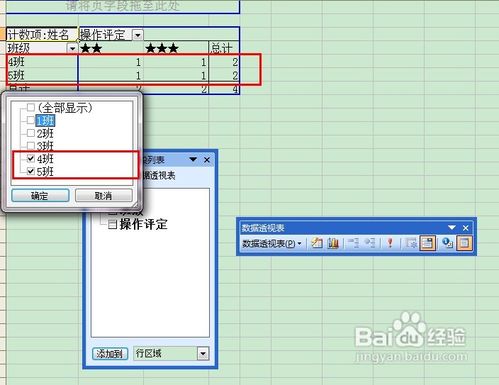
Task: Select the 5班 row label cell
Action: (x=42, y=75)
